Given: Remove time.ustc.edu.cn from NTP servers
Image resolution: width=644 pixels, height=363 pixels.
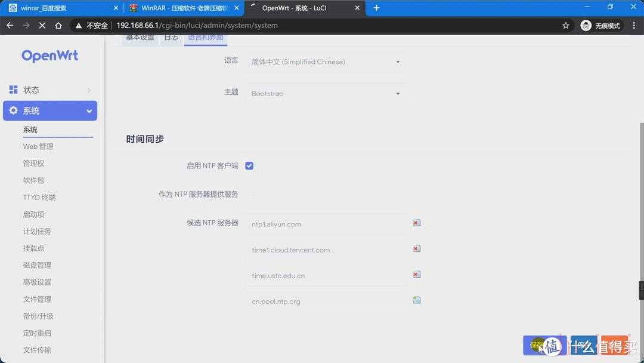Looking at the screenshot, I should (417, 274).
